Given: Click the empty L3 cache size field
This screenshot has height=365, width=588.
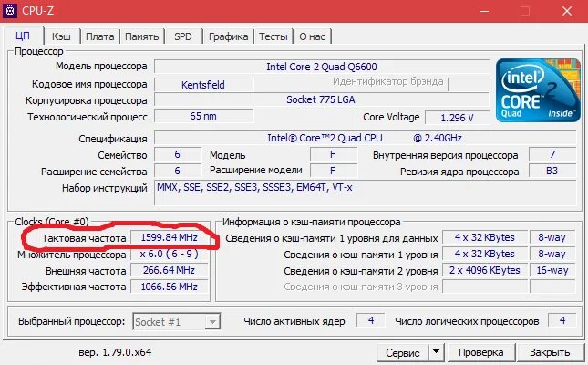Looking at the screenshot, I should coord(485,287).
